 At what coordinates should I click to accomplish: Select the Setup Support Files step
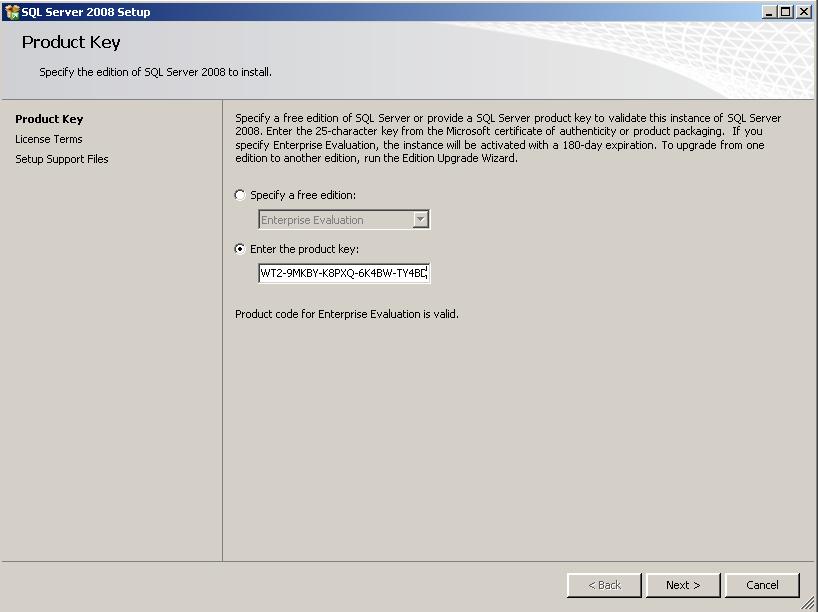click(62, 159)
